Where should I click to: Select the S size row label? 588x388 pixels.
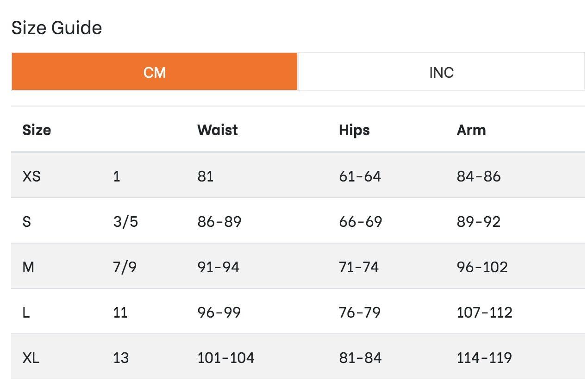point(27,222)
